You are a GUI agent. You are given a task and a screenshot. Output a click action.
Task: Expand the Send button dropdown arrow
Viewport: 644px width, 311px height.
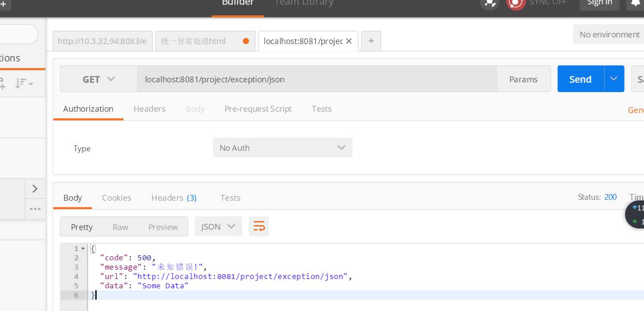(x=614, y=79)
